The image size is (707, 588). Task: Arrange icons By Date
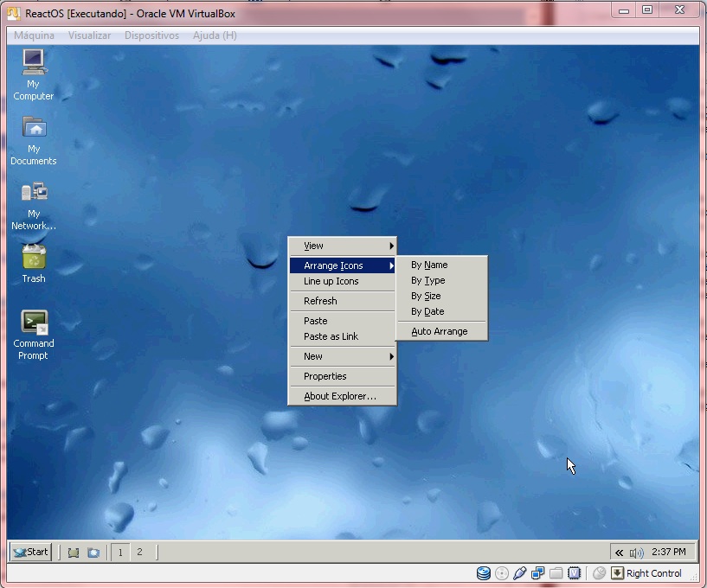(442, 312)
